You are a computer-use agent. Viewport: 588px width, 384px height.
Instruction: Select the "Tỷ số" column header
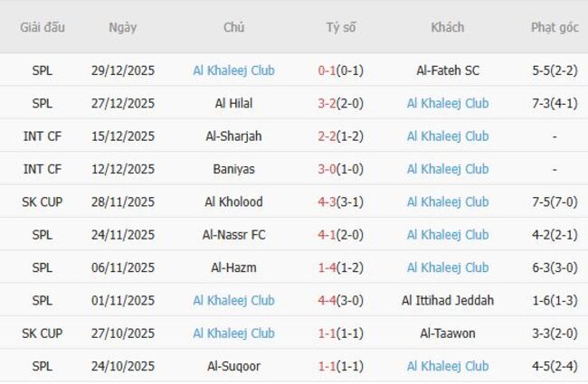(x=341, y=27)
